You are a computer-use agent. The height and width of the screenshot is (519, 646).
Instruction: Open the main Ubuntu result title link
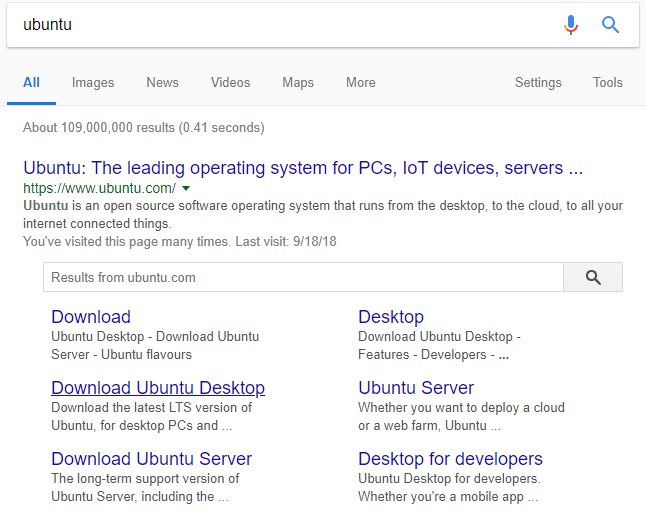point(303,168)
